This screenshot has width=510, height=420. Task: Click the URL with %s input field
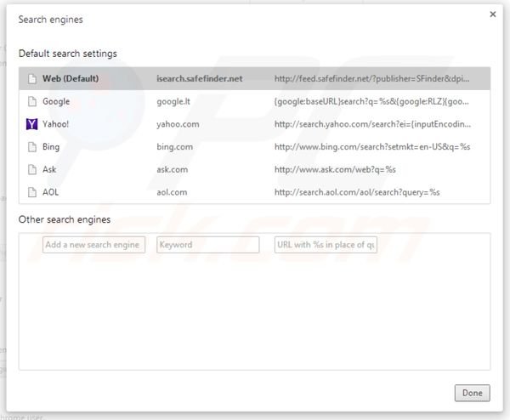326,245
